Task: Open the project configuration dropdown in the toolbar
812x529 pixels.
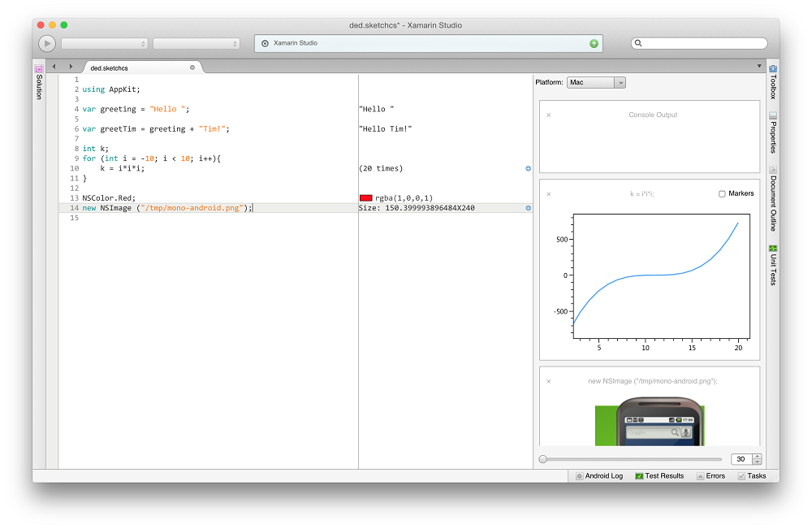Action: pyautogui.click(x=105, y=44)
